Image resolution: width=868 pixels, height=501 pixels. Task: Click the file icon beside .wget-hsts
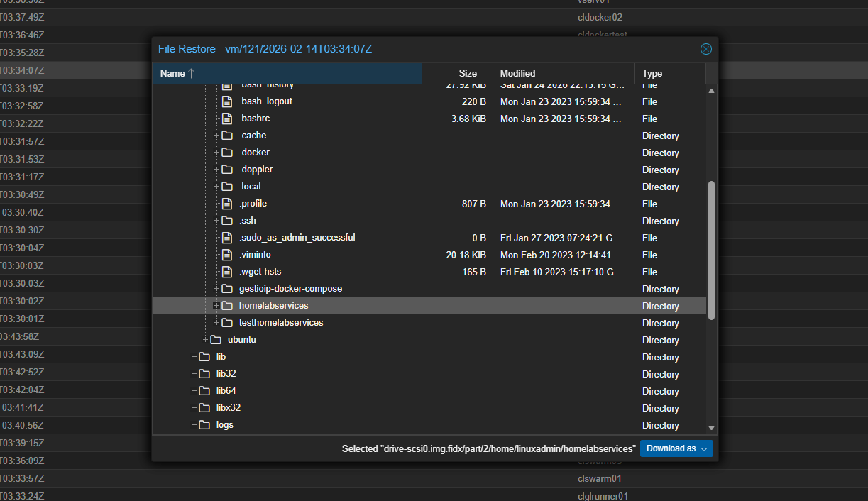tap(227, 272)
